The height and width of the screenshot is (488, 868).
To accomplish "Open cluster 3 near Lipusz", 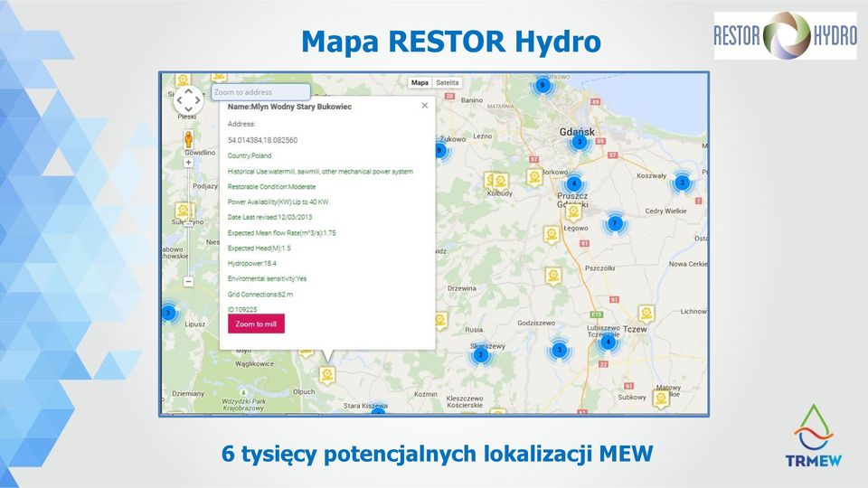I will coord(168,313).
